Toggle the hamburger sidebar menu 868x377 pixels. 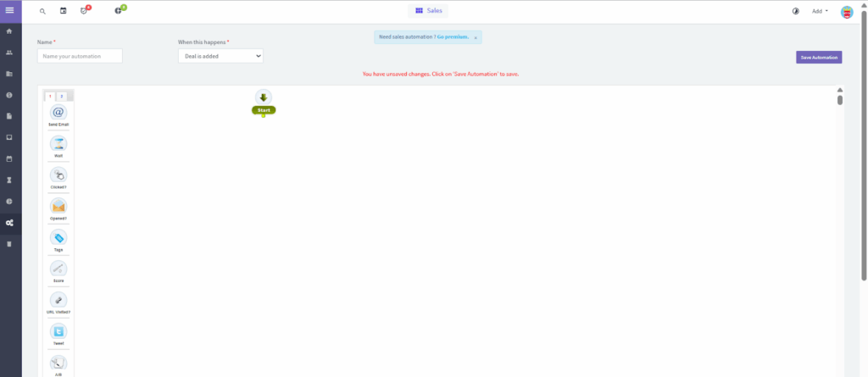[10, 10]
